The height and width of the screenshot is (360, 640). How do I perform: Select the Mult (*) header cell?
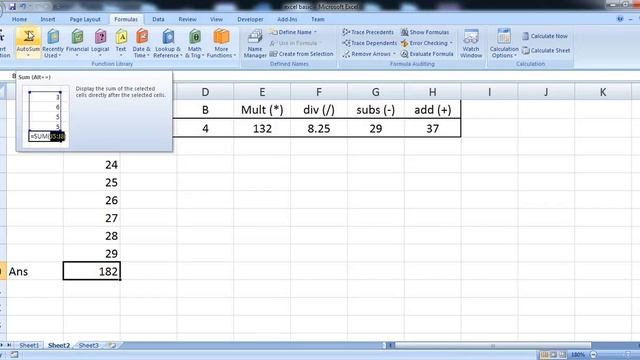point(262,109)
